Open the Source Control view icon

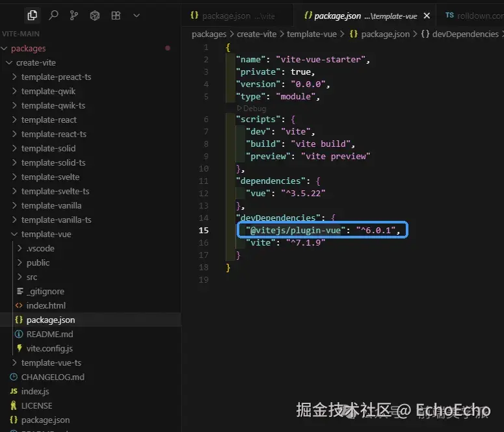point(73,15)
